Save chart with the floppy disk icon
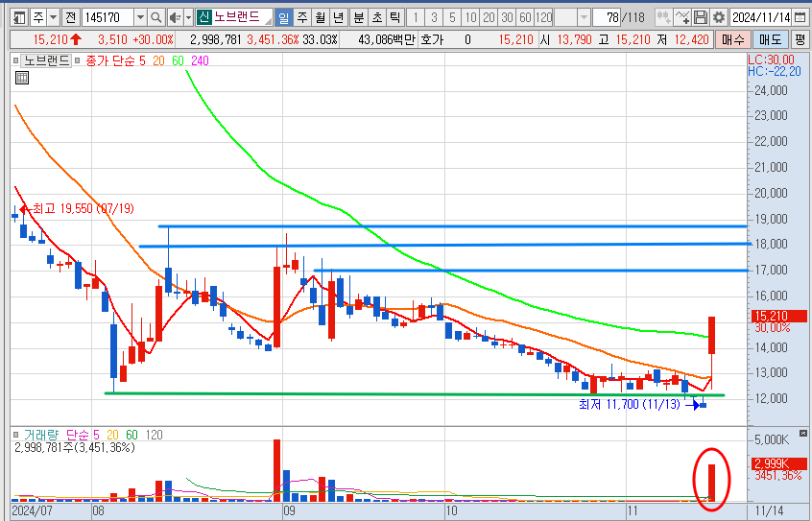Screen dimensions: 812x521 [x=700, y=17]
